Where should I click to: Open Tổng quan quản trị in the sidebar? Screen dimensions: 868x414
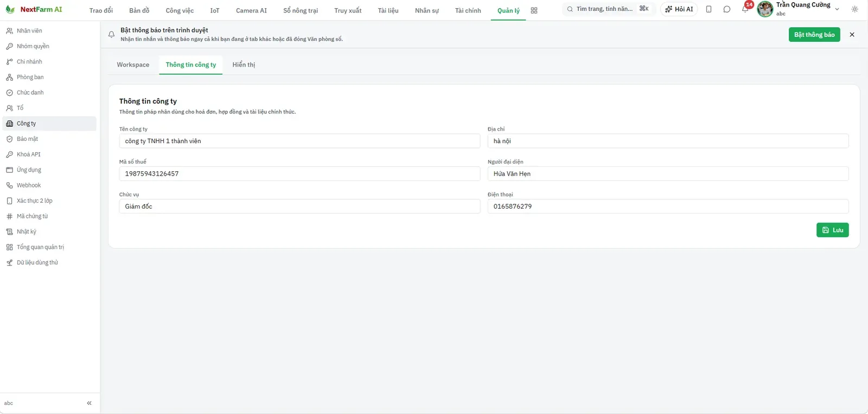[49, 247]
